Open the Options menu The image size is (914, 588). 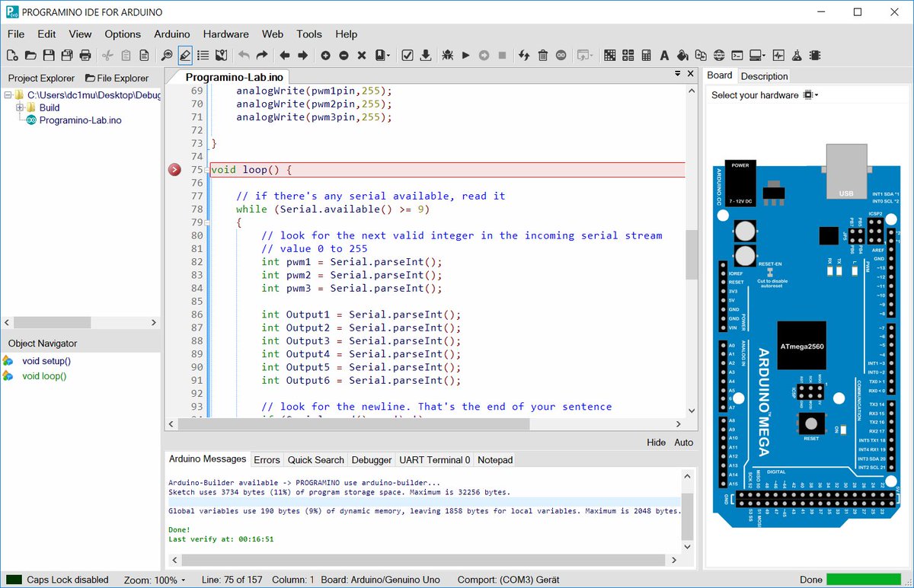click(123, 34)
